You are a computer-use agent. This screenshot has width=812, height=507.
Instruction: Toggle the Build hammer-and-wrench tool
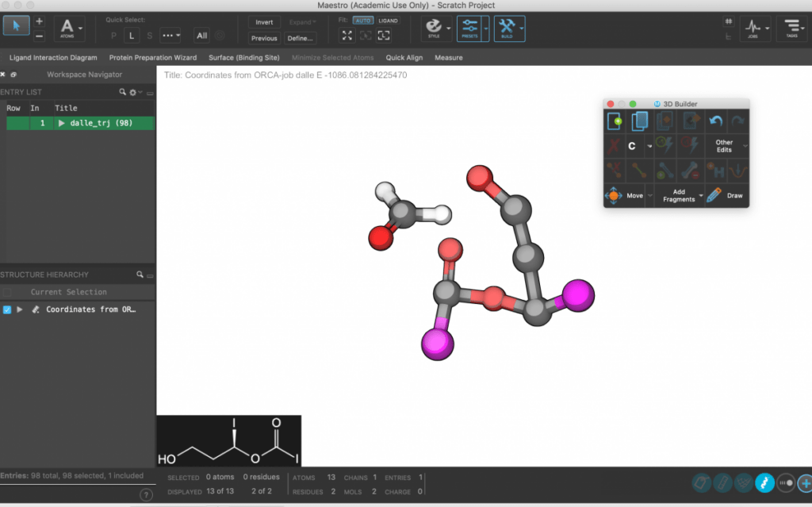(x=507, y=28)
